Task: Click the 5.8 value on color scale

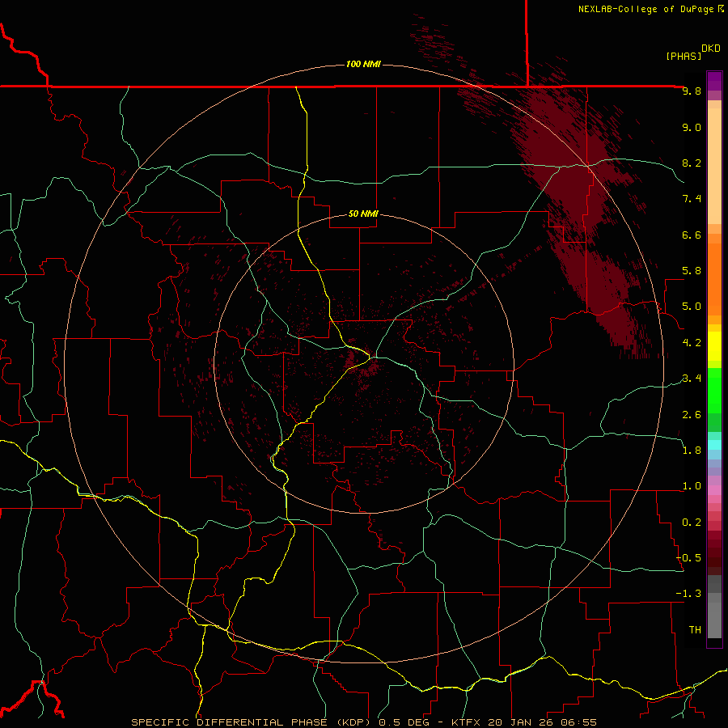Action: (x=692, y=271)
